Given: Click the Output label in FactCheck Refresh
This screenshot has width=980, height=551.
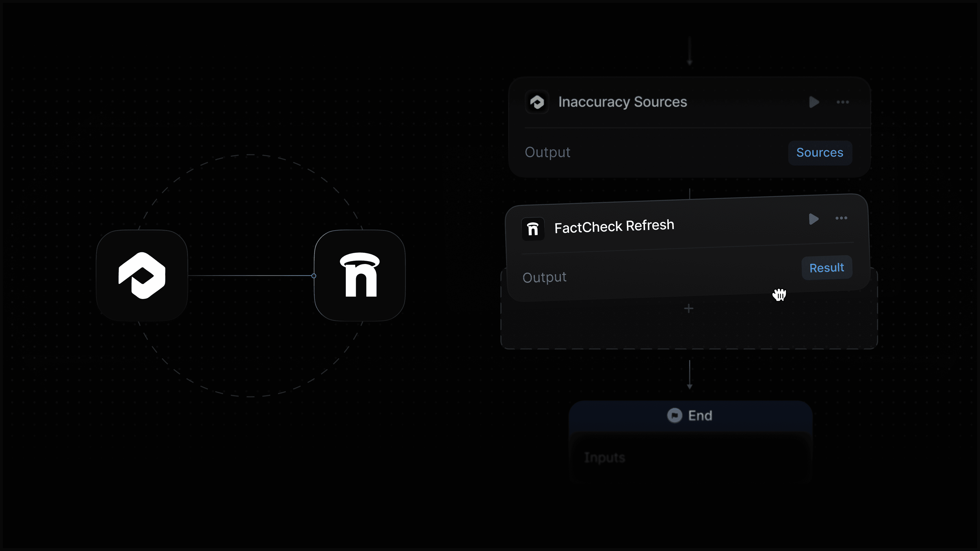Looking at the screenshot, I should pyautogui.click(x=544, y=277).
